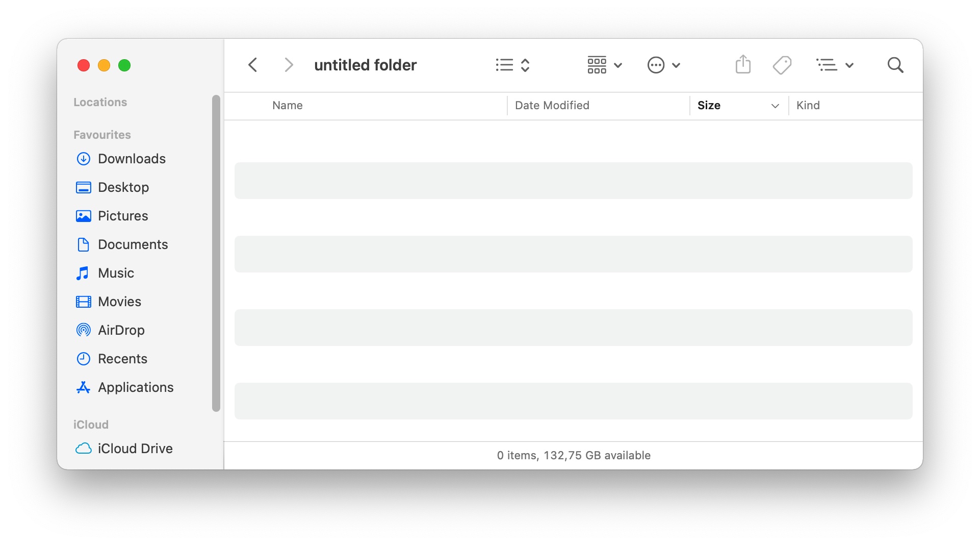The width and height of the screenshot is (980, 545).
Task: Expand the Action menu chevron
Action: tap(676, 65)
